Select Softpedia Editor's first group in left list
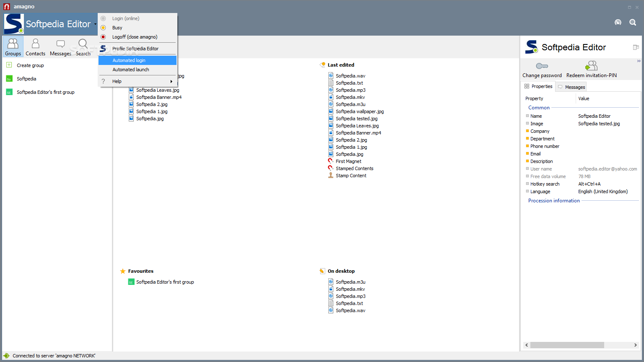This screenshot has width=644, height=362. [45, 92]
